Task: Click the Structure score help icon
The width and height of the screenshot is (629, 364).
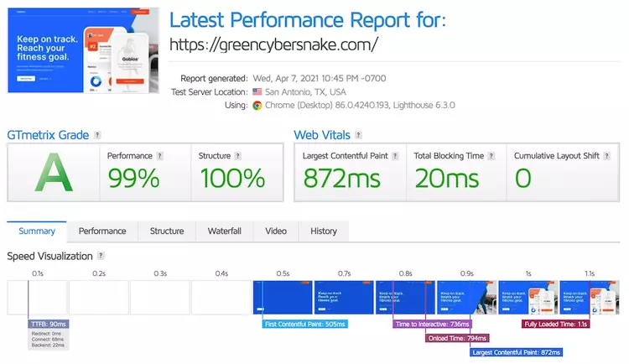Action: (238, 156)
